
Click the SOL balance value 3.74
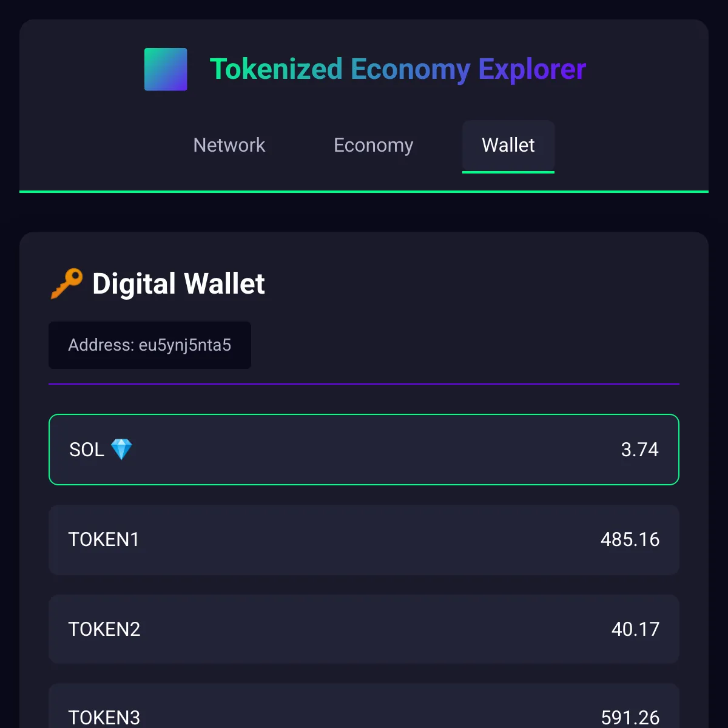click(640, 450)
